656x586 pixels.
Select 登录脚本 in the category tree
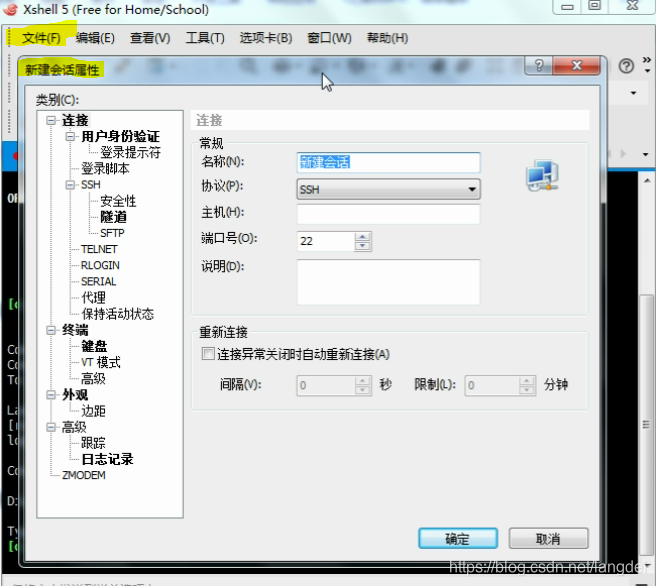pos(105,169)
